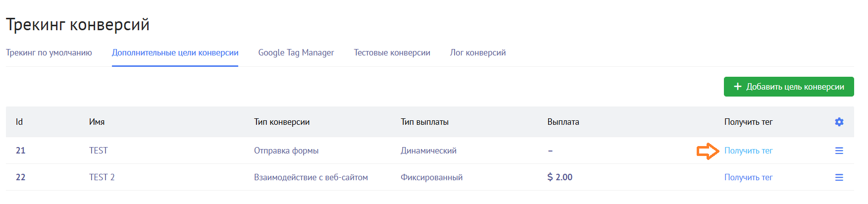Click the Тип конверсии column header
This screenshot has height=204, width=868.
point(282,122)
